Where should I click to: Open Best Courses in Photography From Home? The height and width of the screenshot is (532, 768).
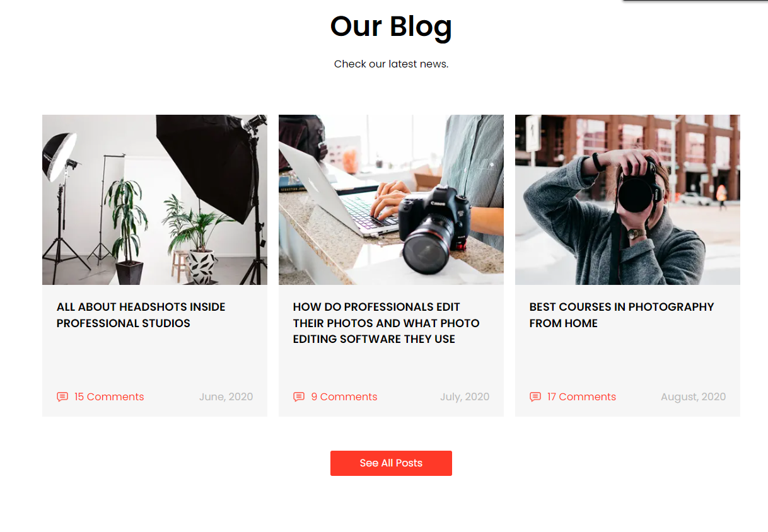tap(622, 315)
